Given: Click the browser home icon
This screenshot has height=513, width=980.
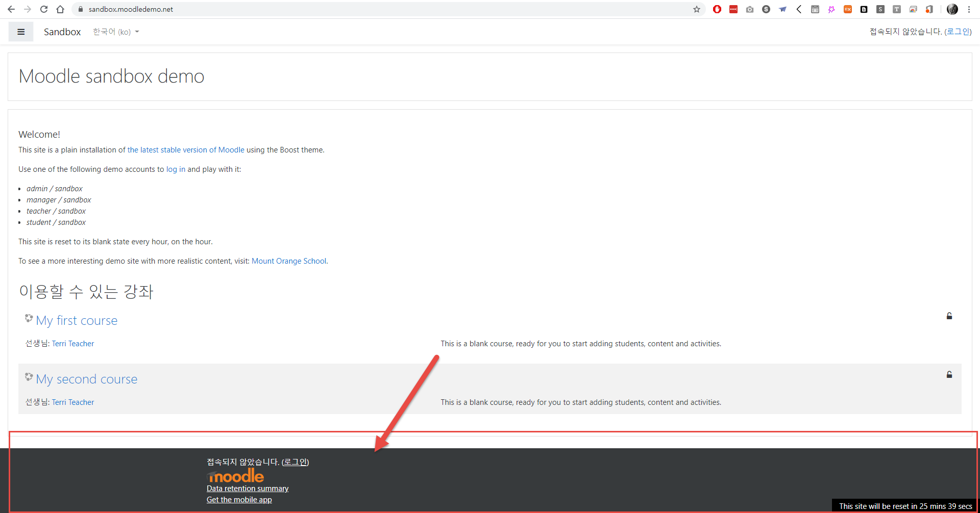Looking at the screenshot, I should (60, 9).
